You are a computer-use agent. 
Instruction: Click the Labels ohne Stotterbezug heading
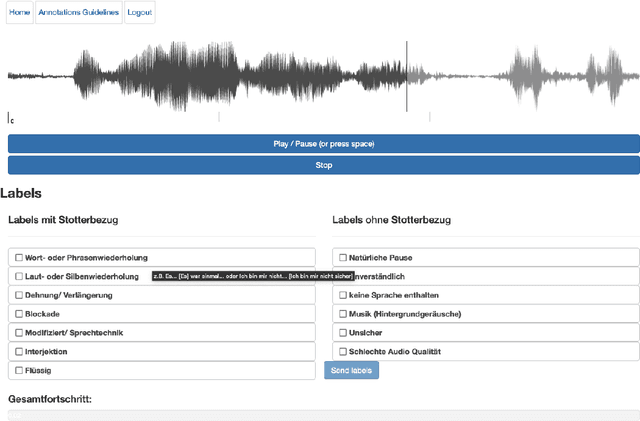(391, 220)
